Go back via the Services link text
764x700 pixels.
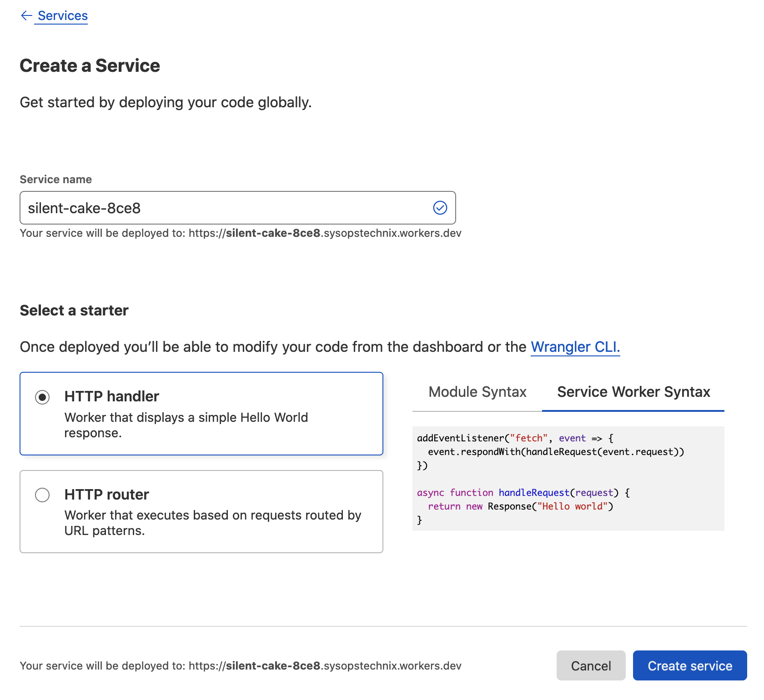pos(63,16)
